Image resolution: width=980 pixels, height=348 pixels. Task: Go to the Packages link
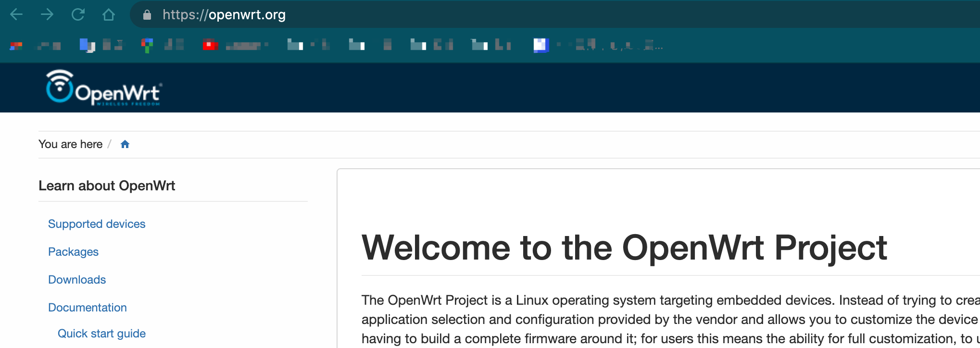click(73, 252)
